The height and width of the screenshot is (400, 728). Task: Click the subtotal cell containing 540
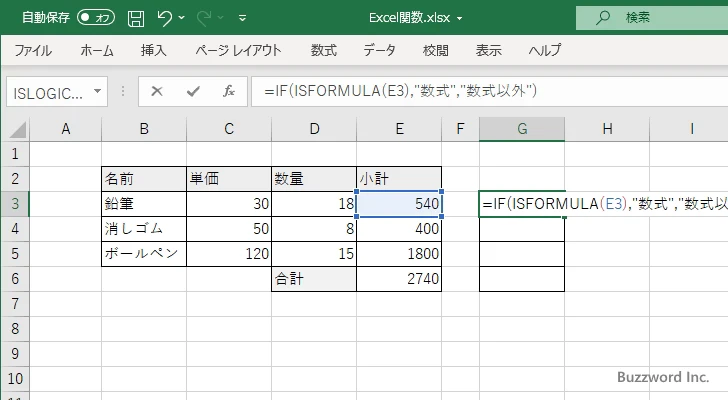(399, 204)
